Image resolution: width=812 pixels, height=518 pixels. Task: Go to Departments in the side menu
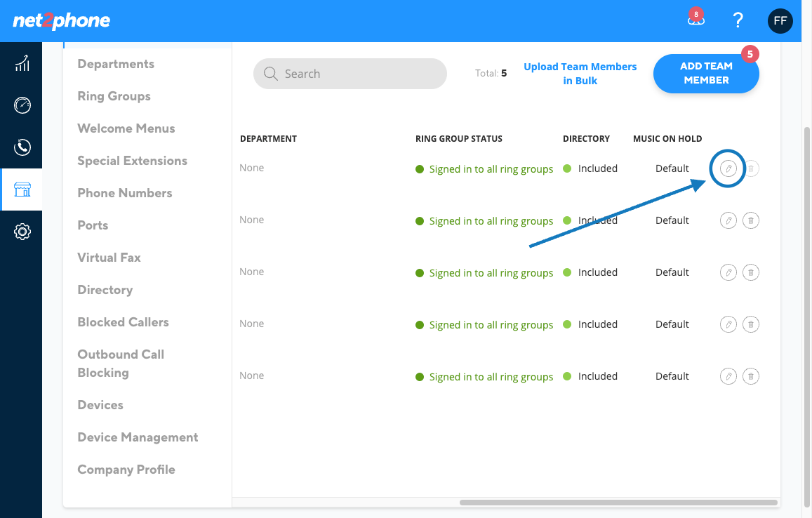tap(116, 64)
